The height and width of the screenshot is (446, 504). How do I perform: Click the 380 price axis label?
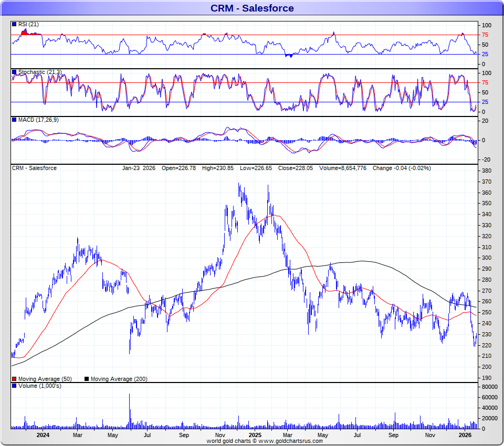pyautogui.click(x=487, y=171)
